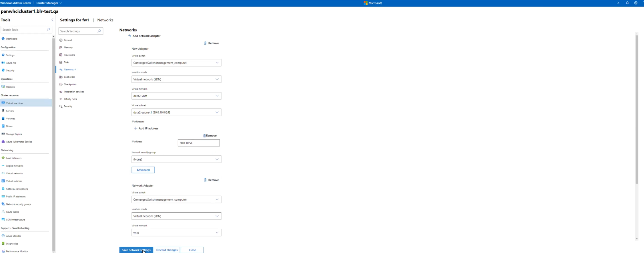Click the Azure Arc icon
The image size is (644, 253).
[3, 63]
